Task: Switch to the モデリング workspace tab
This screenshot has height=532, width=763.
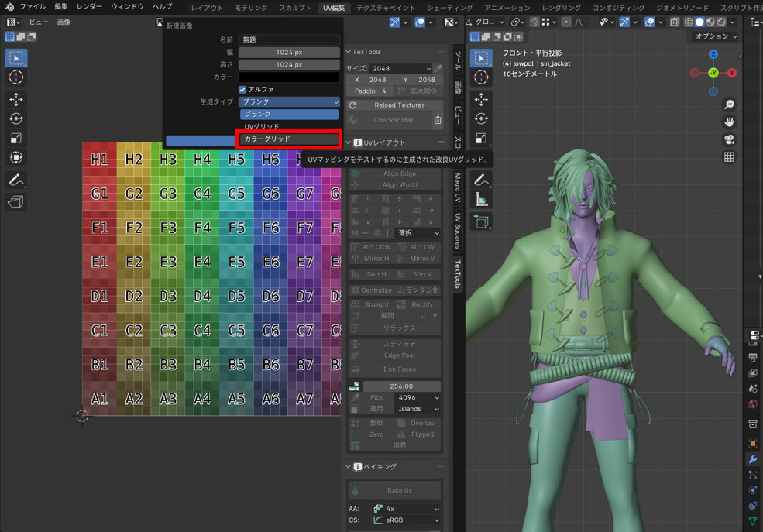Action: (251, 8)
